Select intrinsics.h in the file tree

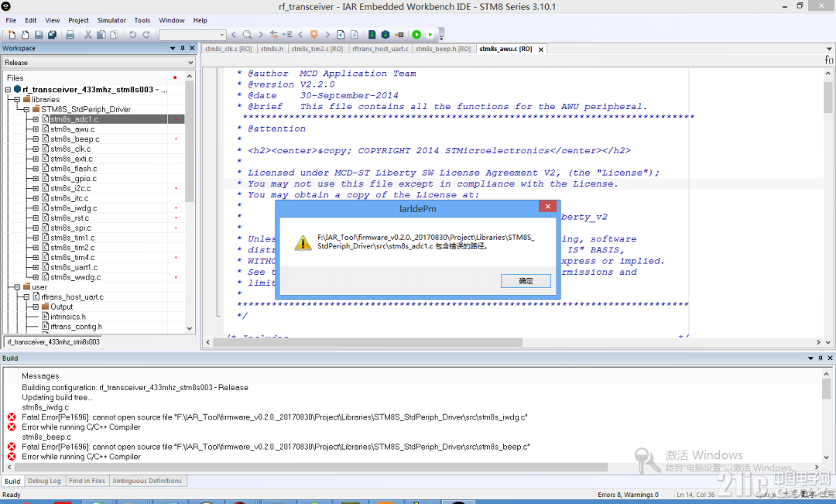[67, 317]
